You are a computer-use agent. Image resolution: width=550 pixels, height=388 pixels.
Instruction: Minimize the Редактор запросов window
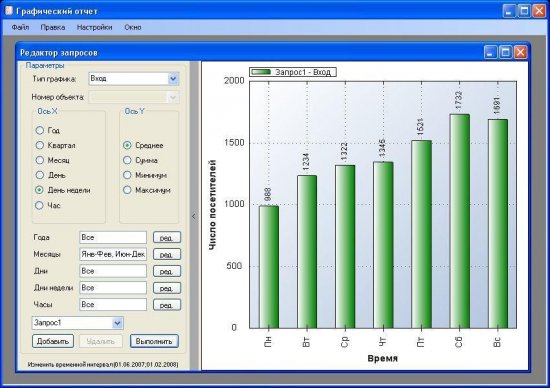(x=490, y=52)
